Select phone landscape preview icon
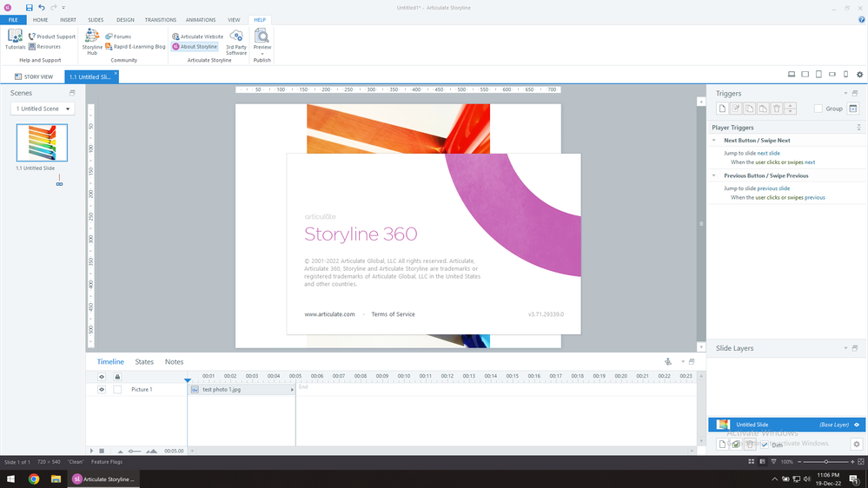Screen dimensions: 868x488 (x=832, y=74)
